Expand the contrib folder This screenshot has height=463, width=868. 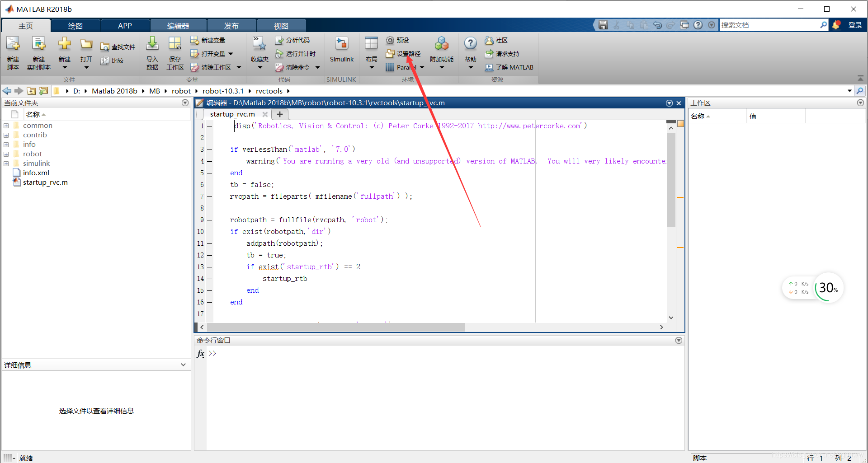tap(6, 135)
